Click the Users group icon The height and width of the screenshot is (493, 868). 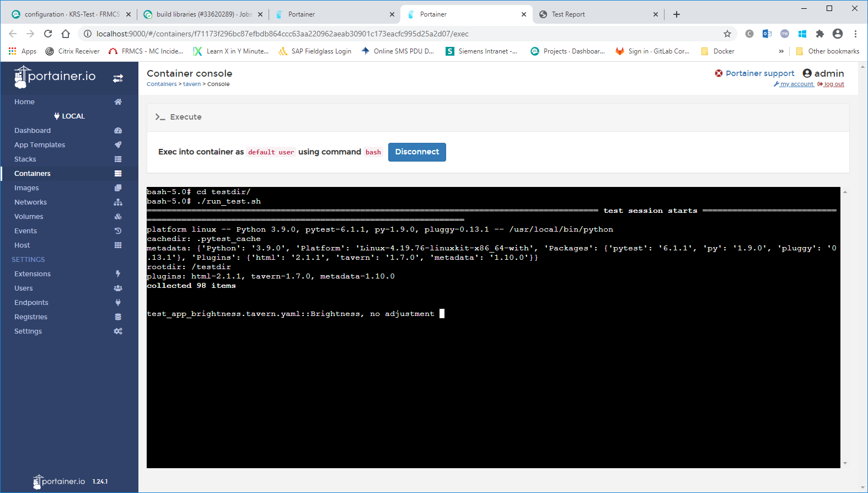118,288
